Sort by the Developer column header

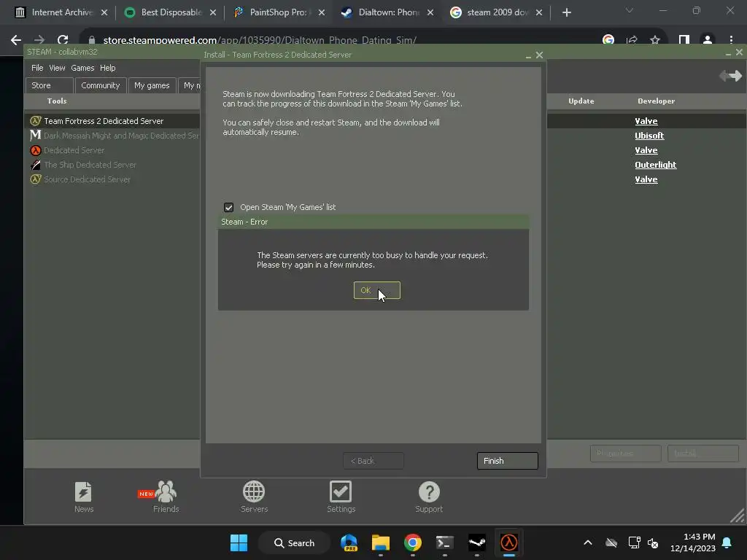coord(656,101)
